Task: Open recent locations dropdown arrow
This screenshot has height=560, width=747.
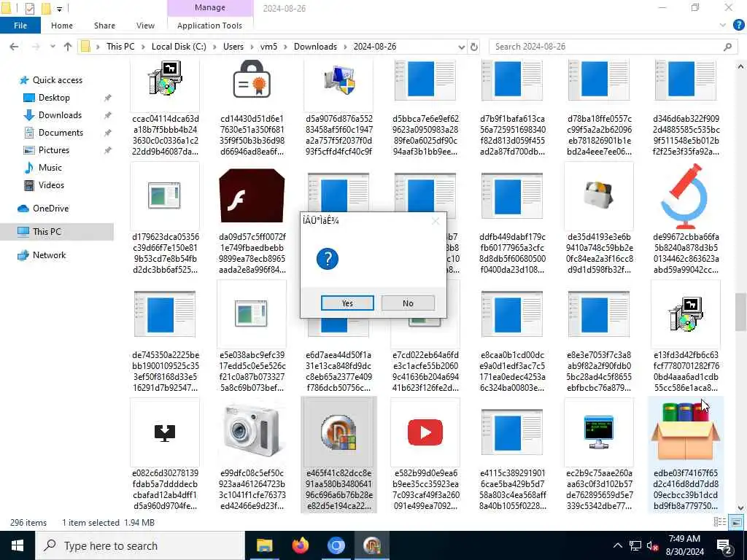Action: pyautogui.click(x=53, y=47)
